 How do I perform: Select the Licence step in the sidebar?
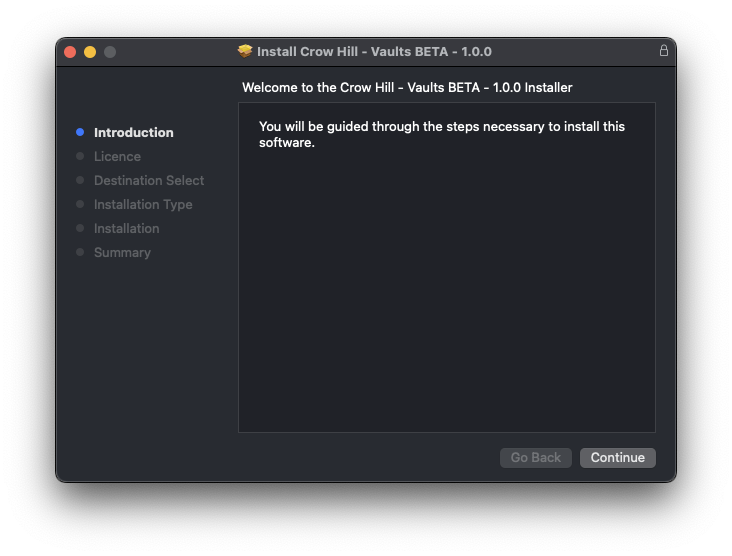pyautogui.click(x=117, y=156)
